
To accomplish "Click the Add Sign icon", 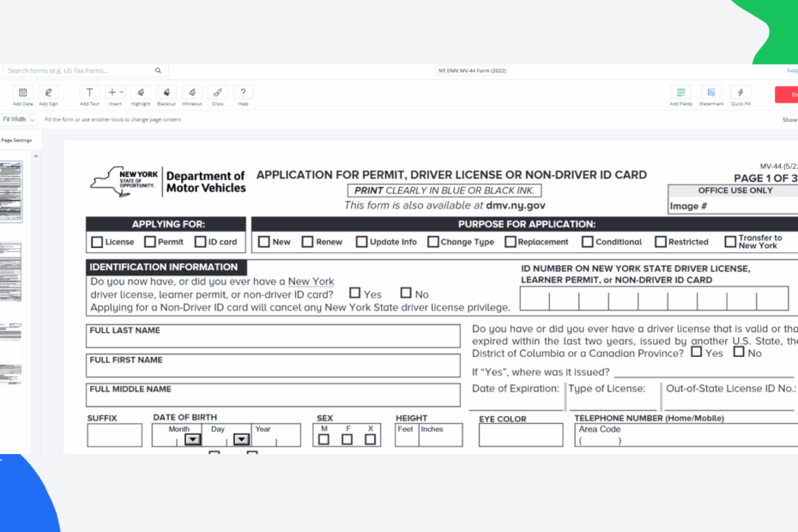I will [48, 92].
